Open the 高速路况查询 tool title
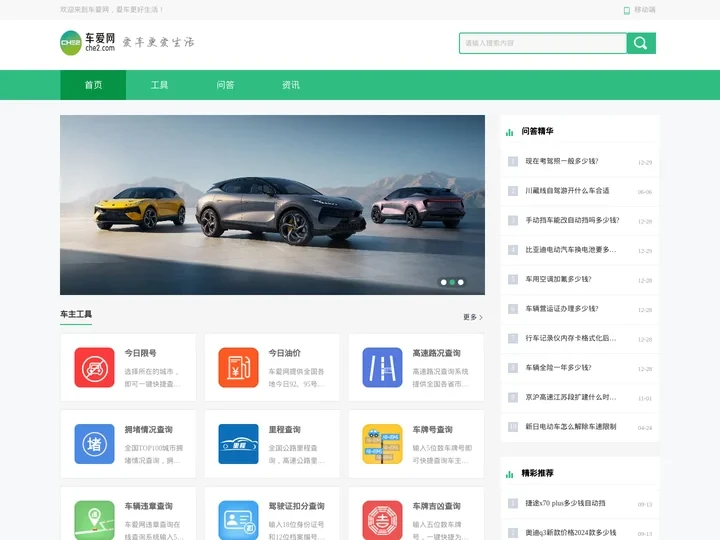The width and height of the screenshot is (720, 540). 436,353
